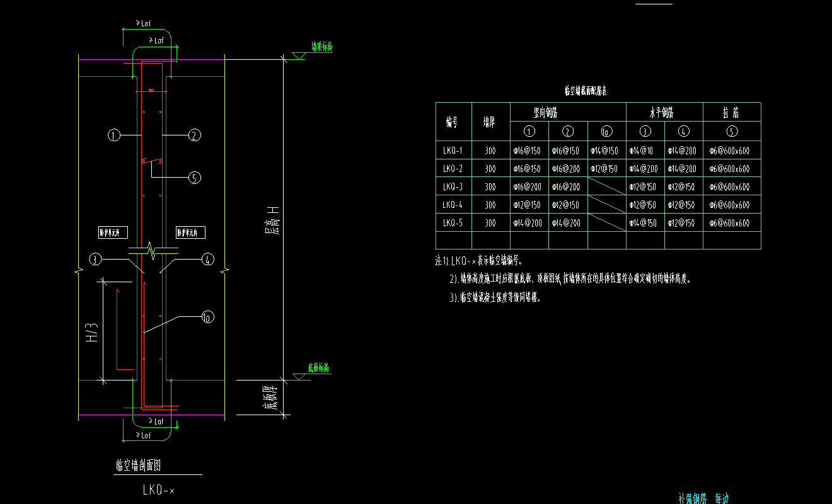
Task: Click the 水平钢筋 header cell
Action: click(x=664, y=113)
